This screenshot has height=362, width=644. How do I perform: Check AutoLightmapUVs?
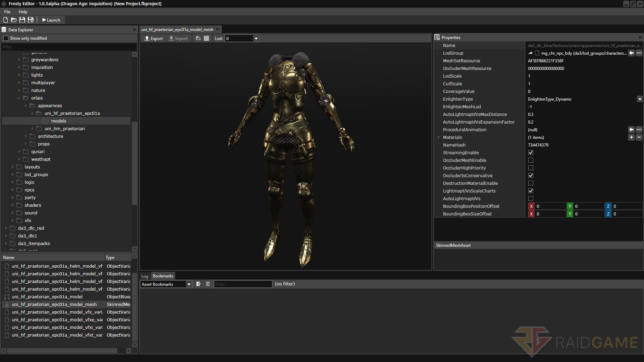click(x=531, y=198)
